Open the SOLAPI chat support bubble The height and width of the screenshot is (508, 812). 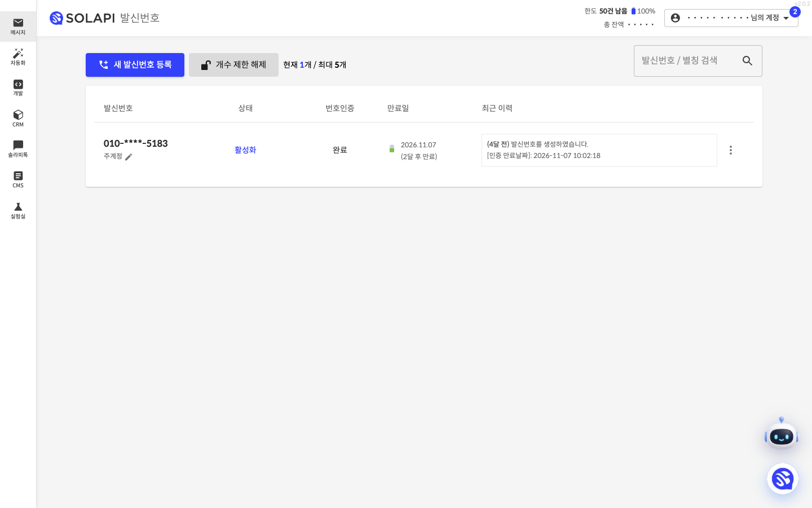783,479
